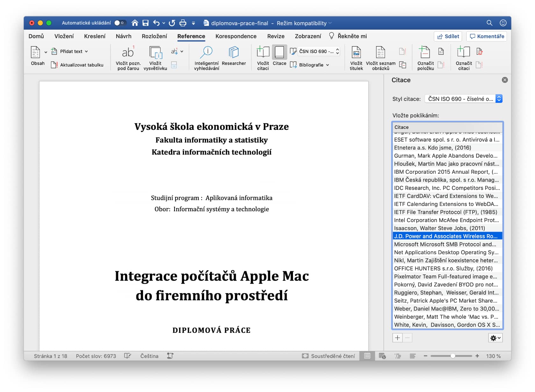This screenshot has width=535, height=392.
Task: Select the Etnetera a.s. Kdo jsme citation
Action: [x=447, y=148]
